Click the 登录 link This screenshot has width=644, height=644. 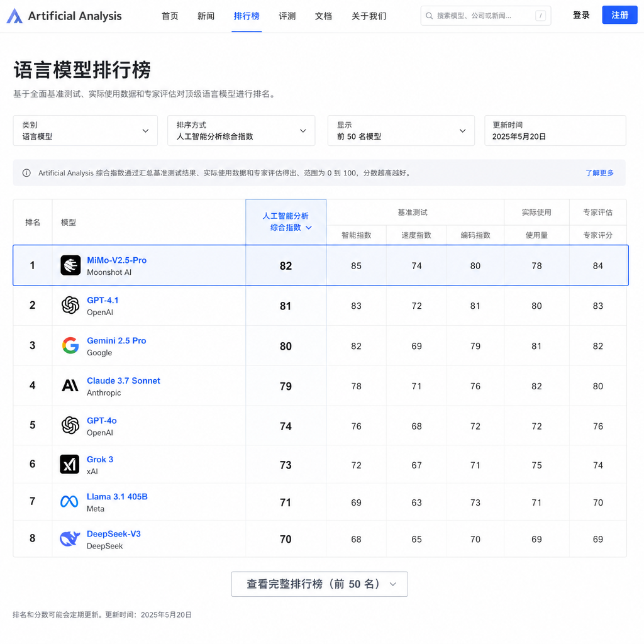pyautogui.click(x=581, y=16)
